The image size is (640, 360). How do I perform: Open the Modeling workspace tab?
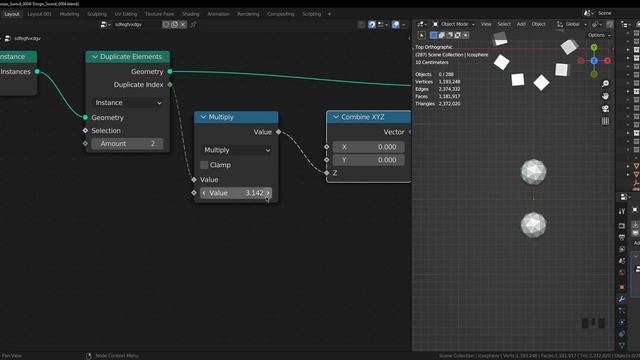[x=69, y=14]
